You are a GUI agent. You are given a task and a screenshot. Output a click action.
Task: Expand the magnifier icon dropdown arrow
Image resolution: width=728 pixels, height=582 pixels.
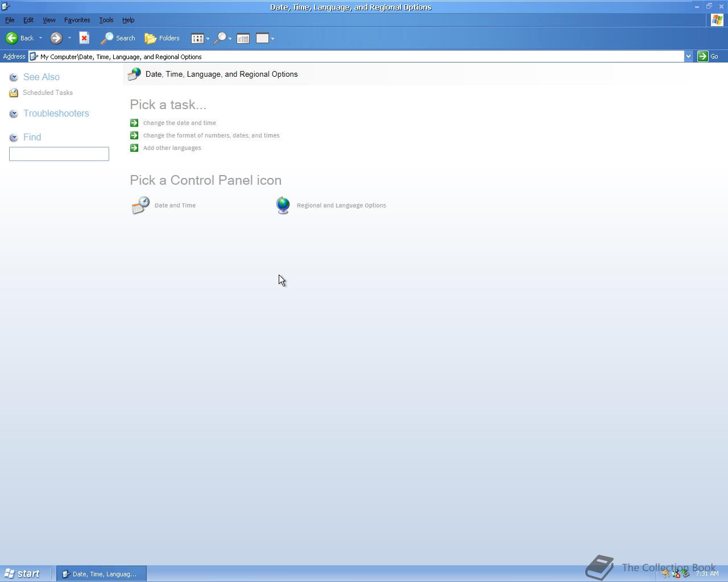(x=230, y=39)
